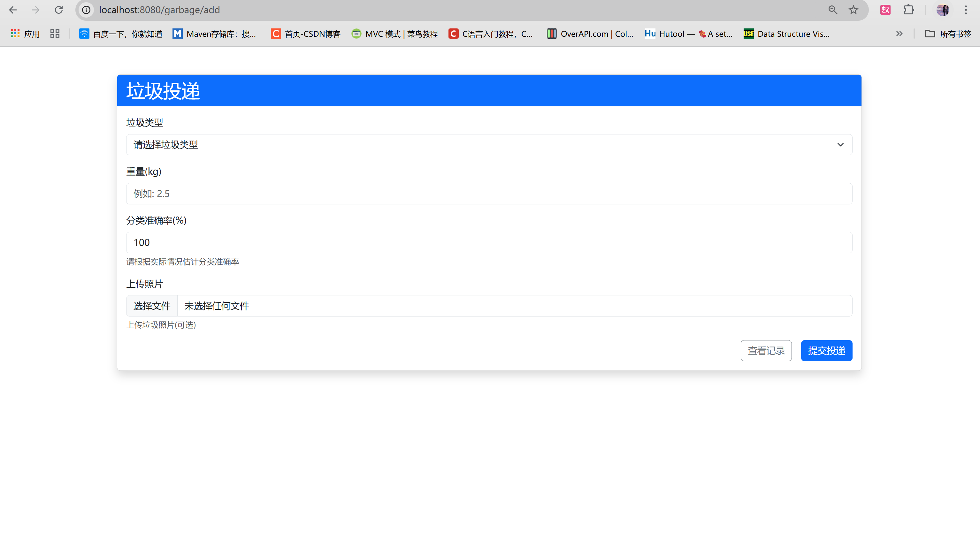Click the 分类准确率(%) label

[156, 220]
